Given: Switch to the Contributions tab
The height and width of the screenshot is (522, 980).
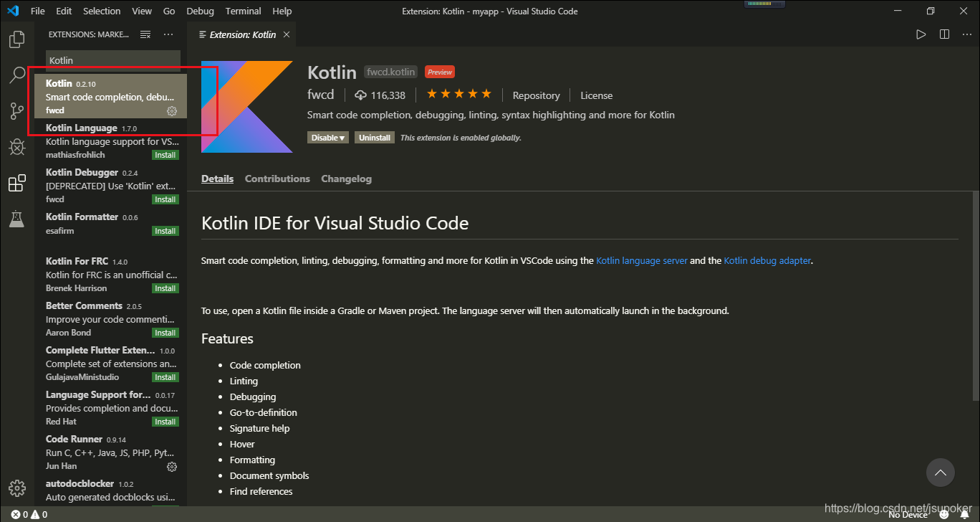Looking at the screenshot, I should coord(277,179).
